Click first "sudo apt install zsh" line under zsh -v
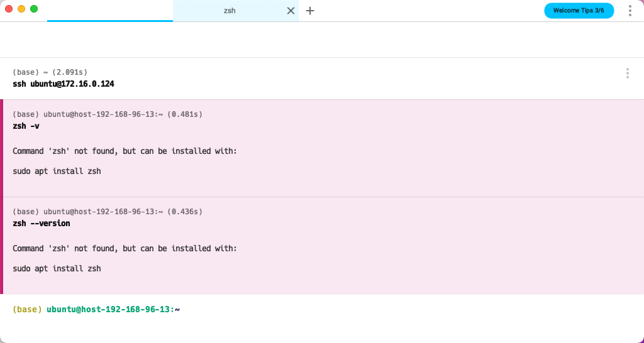 [57, 171]
